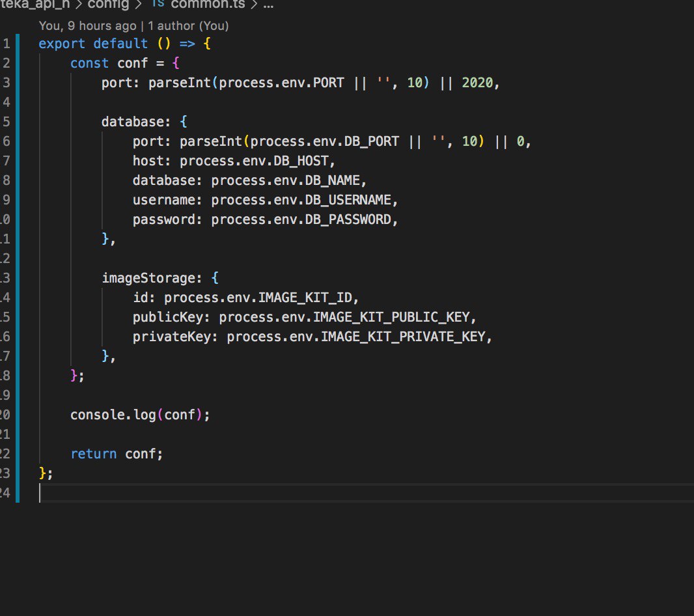Click 'parseInt' in the top-level port line

[x=180, y=83]
